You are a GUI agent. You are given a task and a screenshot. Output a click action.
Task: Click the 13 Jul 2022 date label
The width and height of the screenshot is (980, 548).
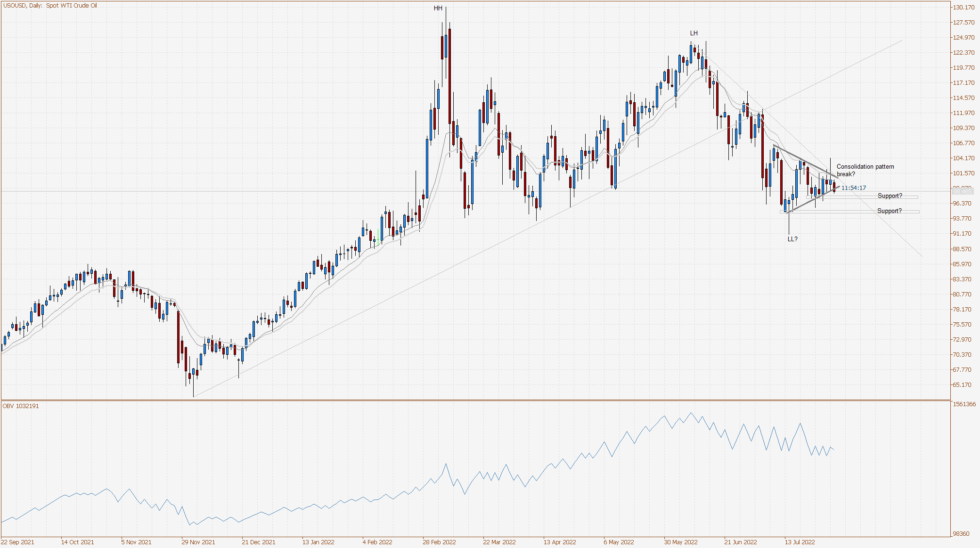800,542
